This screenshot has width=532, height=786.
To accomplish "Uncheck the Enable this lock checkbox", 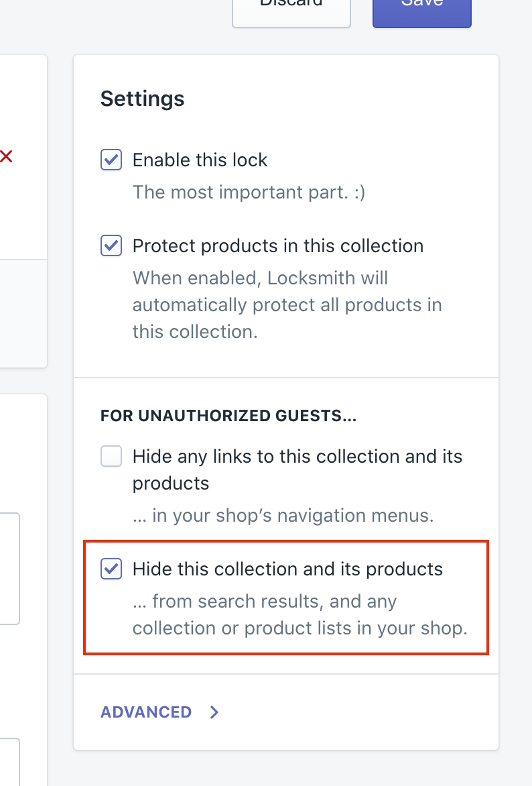I will tap(111, 160).
